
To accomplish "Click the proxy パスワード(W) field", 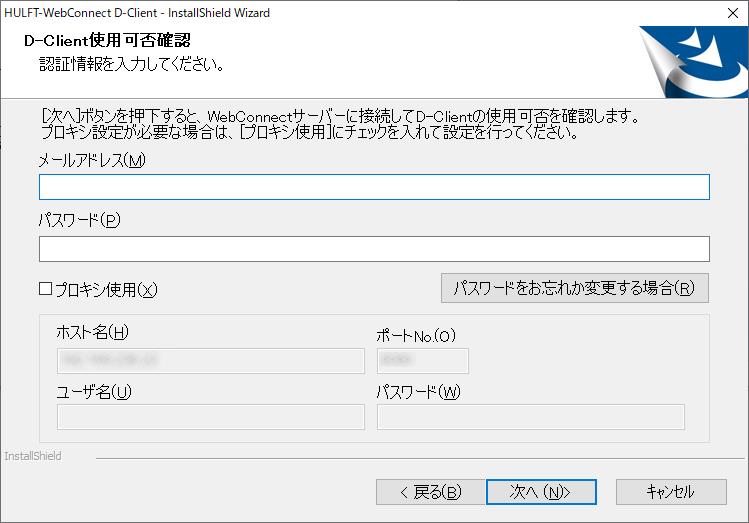I will pyautogui.click(x=530, y=417).
